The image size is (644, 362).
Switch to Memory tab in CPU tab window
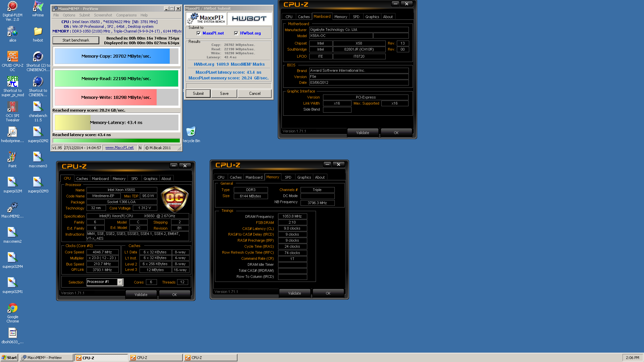119,179
